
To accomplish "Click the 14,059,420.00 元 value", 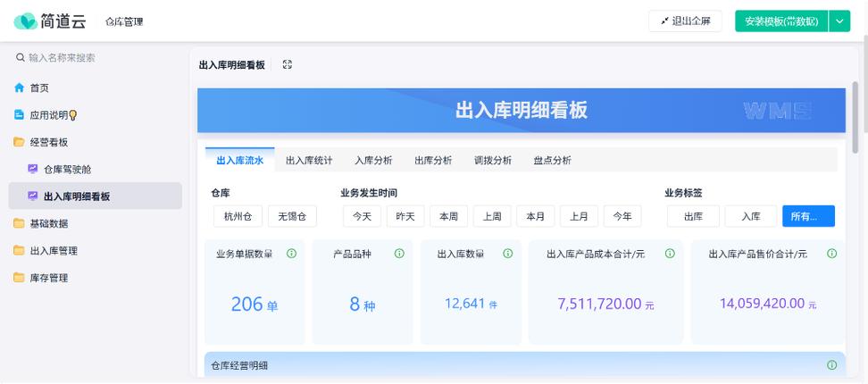I will click(768, 304).
